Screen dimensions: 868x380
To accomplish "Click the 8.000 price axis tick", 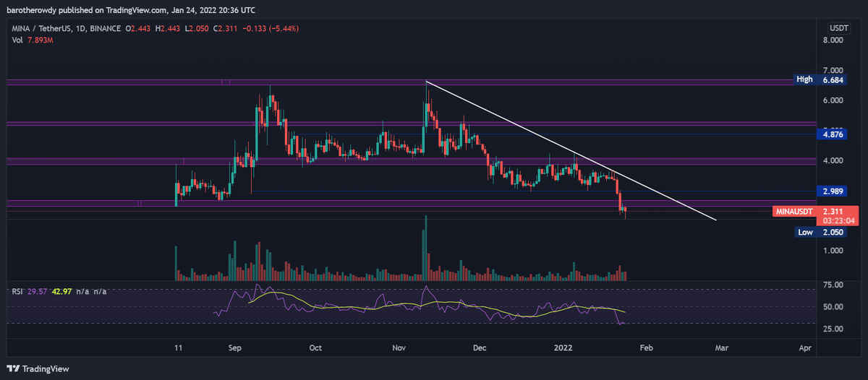I will pyautogui.click(x=833, y=40).
